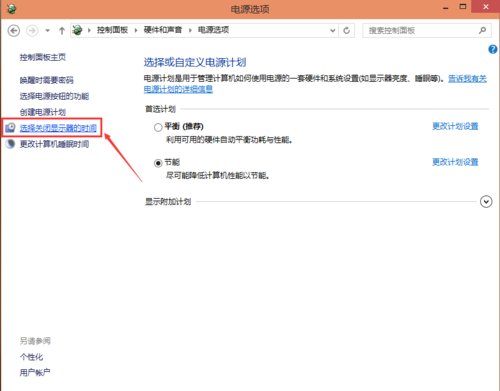The width and height of the screenshot is (500, 391).
Task: Go up one level with the Up arrow
Action: (x=62, y=31)
